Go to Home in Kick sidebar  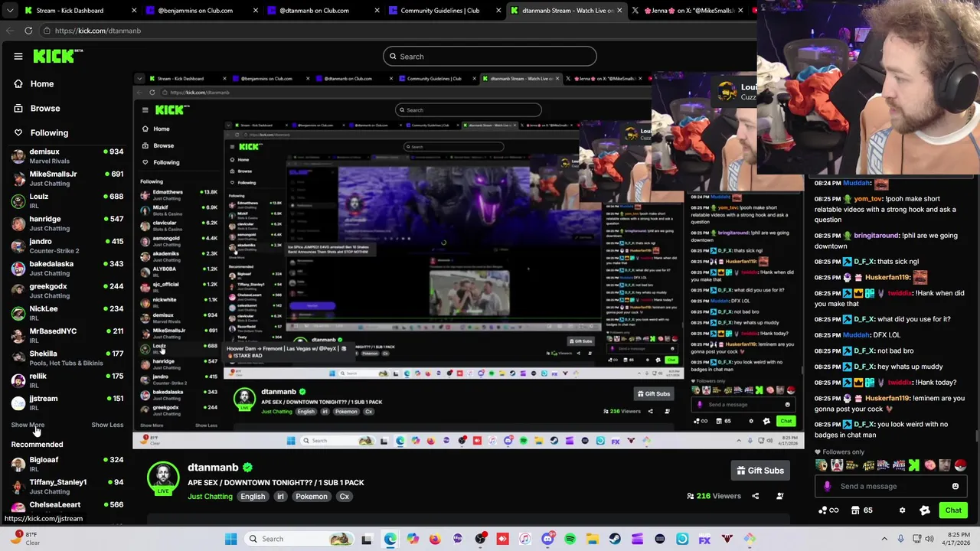tap(42, 83)
